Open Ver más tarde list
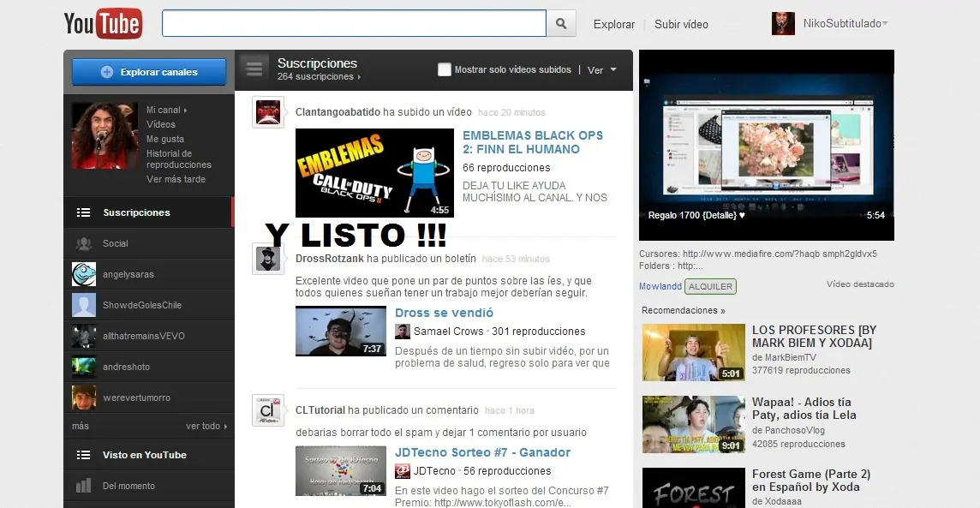 tap(176, 179)
